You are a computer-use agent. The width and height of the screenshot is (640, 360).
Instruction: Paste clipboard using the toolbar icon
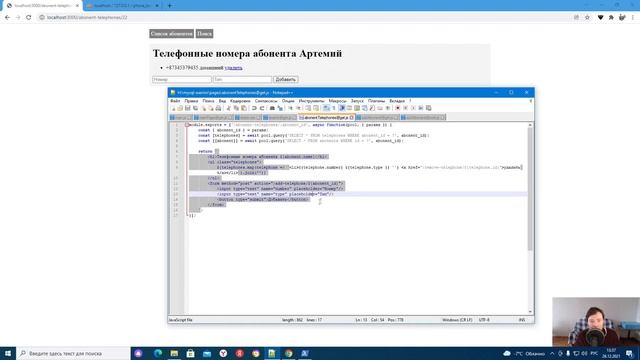pyautogui.click(x=244, y=108)
